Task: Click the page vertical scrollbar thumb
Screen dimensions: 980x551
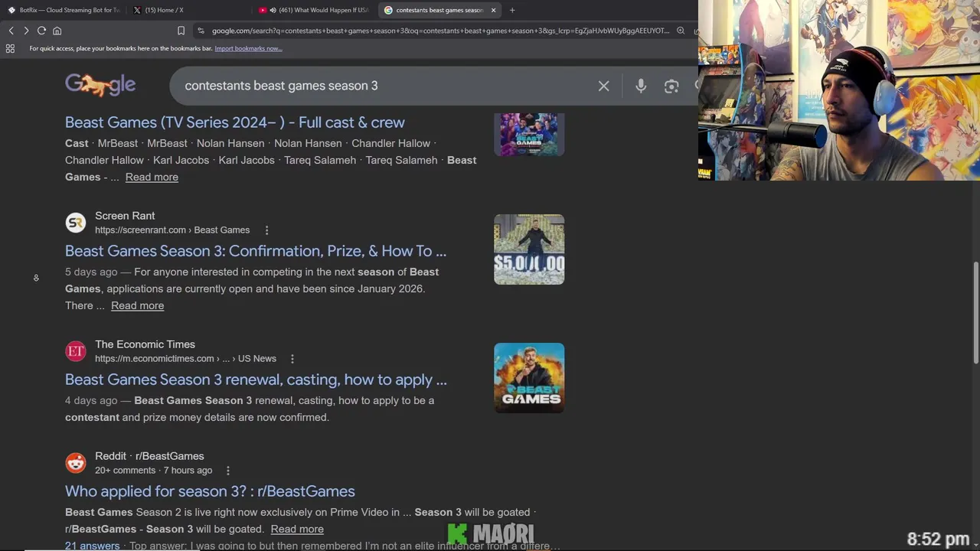Action: (x=975, y=313)
